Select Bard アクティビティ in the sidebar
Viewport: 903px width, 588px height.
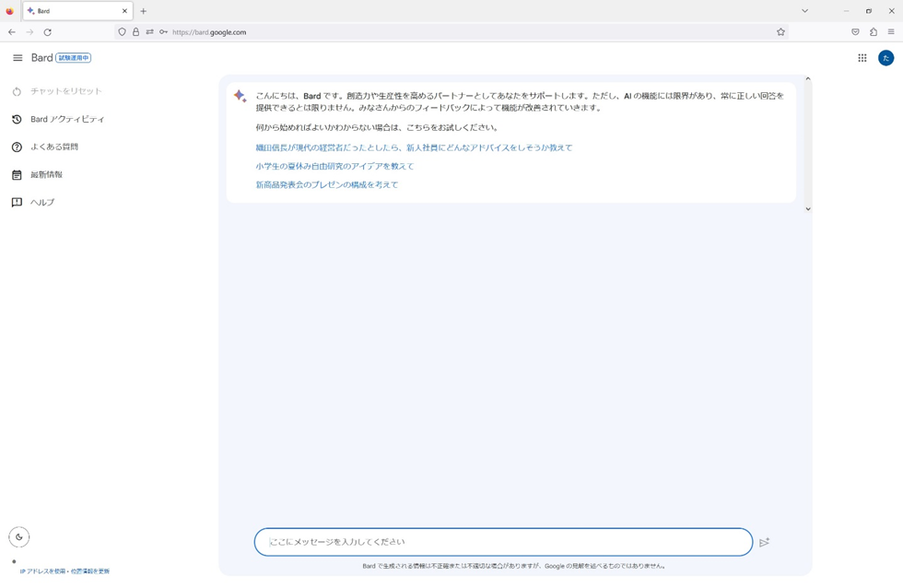(67, 119)
